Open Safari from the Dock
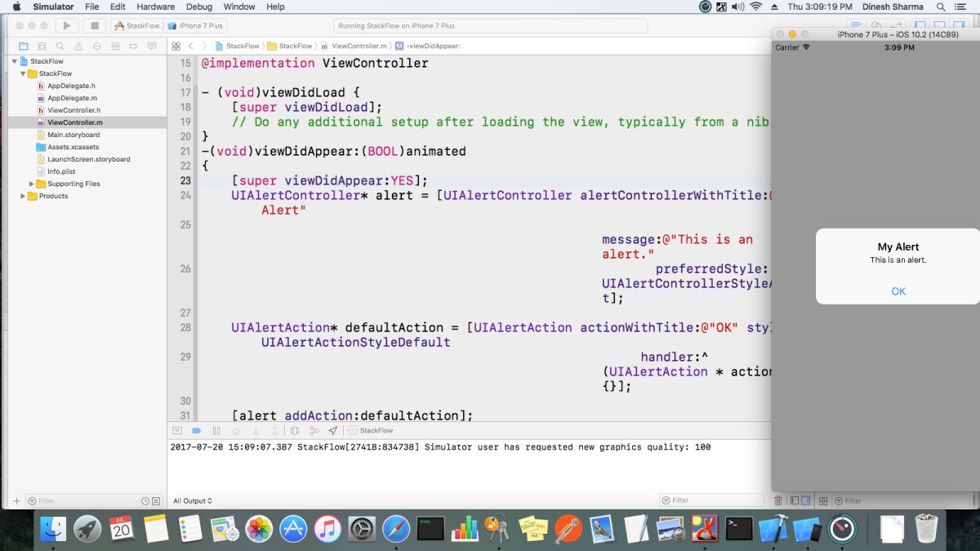Image resolution: width=980 pixels, height=551 pixels. coord(396,529)
